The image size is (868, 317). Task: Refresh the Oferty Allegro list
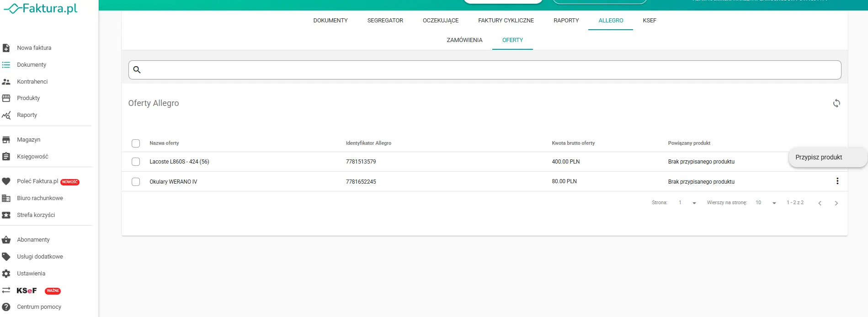tap(836, 103)
